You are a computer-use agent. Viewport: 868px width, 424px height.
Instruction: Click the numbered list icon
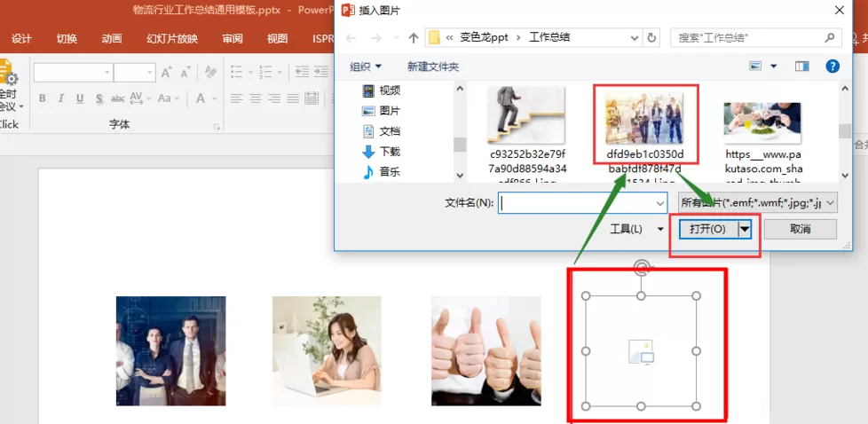tap(265, 72)
